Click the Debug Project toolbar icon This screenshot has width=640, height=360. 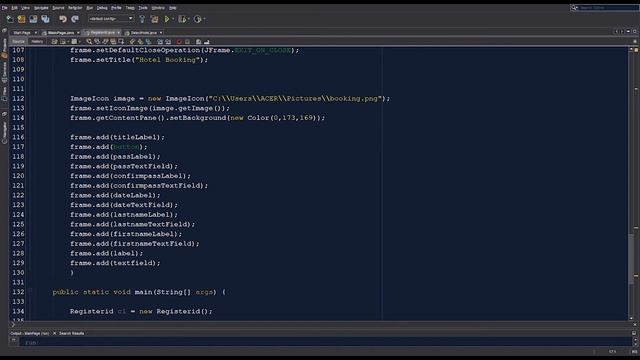point(182,19)
